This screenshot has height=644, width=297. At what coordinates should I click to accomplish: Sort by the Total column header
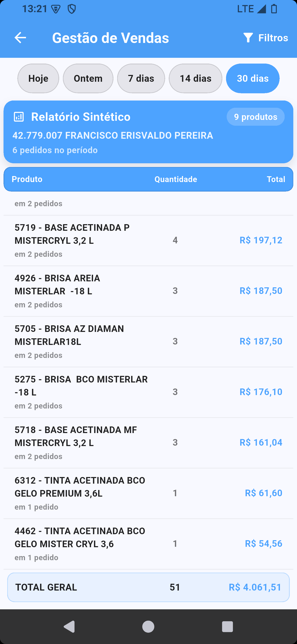(x=276, y=179)
